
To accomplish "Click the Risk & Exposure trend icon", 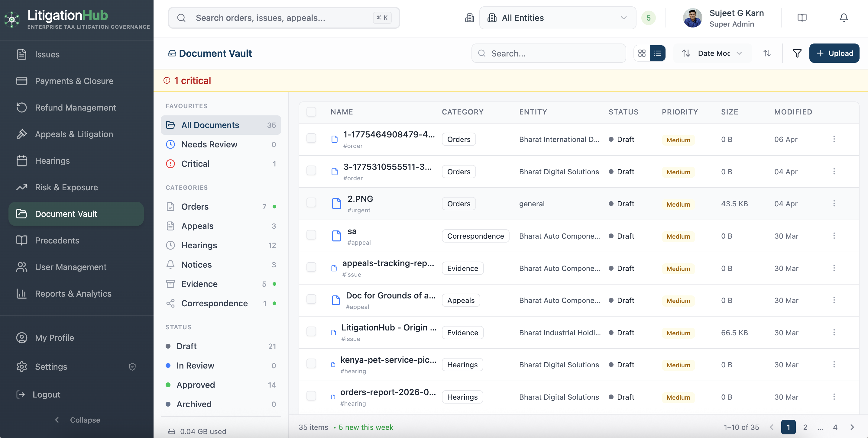I will tap(22, 188).
